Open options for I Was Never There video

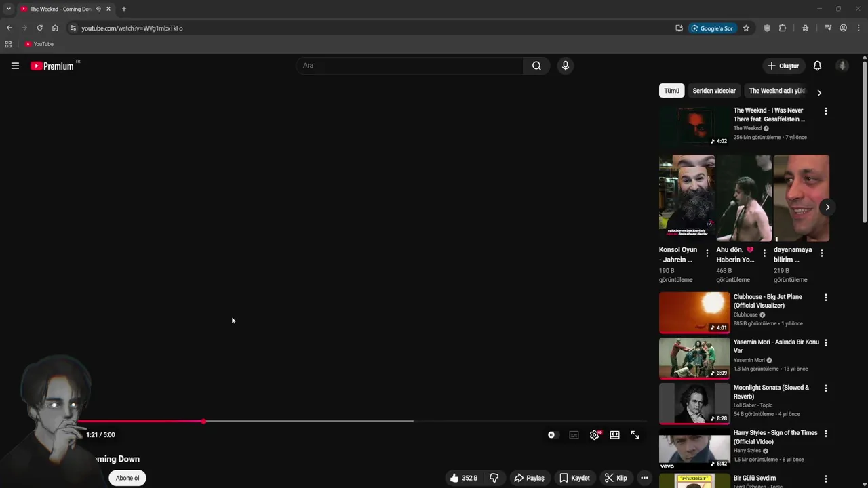(825, 111)
